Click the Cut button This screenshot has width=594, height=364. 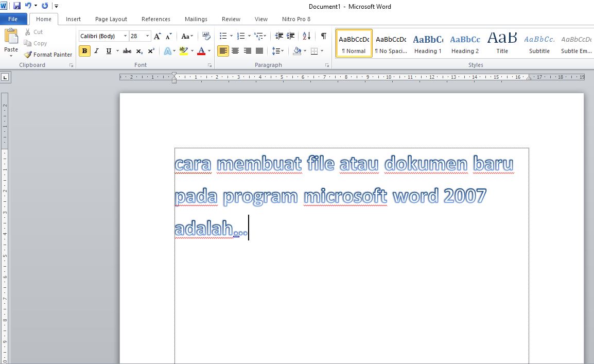(x=34, y=32)
